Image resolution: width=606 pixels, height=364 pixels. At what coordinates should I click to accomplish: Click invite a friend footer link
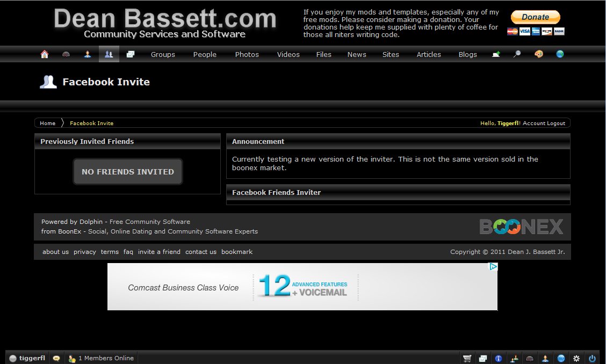point(159,252)
